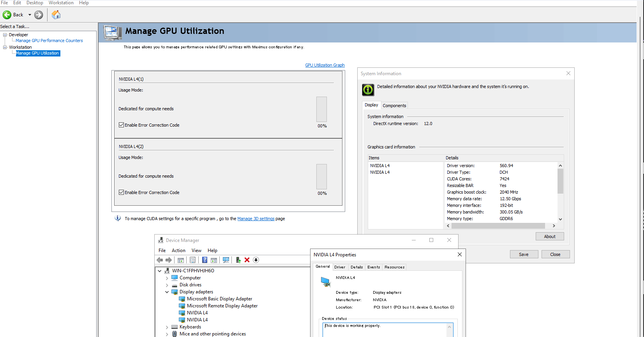Click the icon of Microsoft Basic Display Adapter

tap(182, 299)
